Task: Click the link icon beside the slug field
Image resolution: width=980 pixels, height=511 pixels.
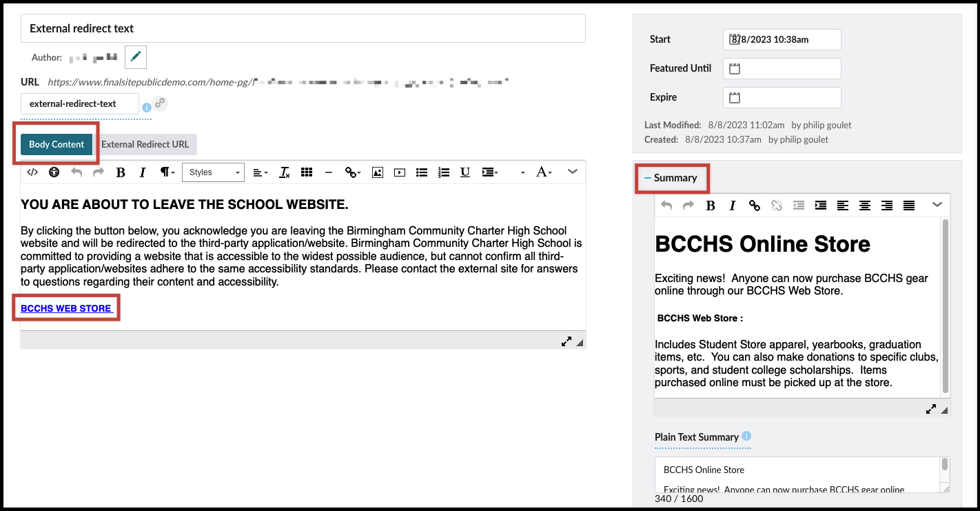Action: coord(160,103)
